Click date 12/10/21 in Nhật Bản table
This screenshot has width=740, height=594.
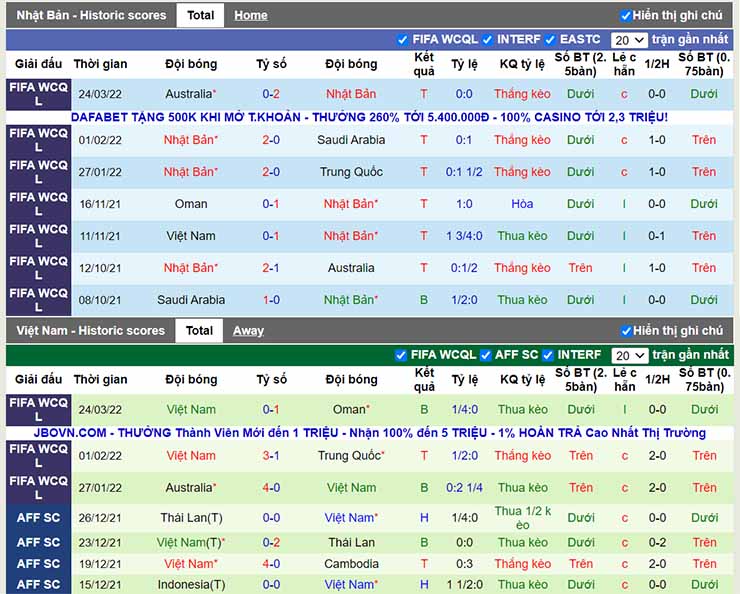click(100, 268)
